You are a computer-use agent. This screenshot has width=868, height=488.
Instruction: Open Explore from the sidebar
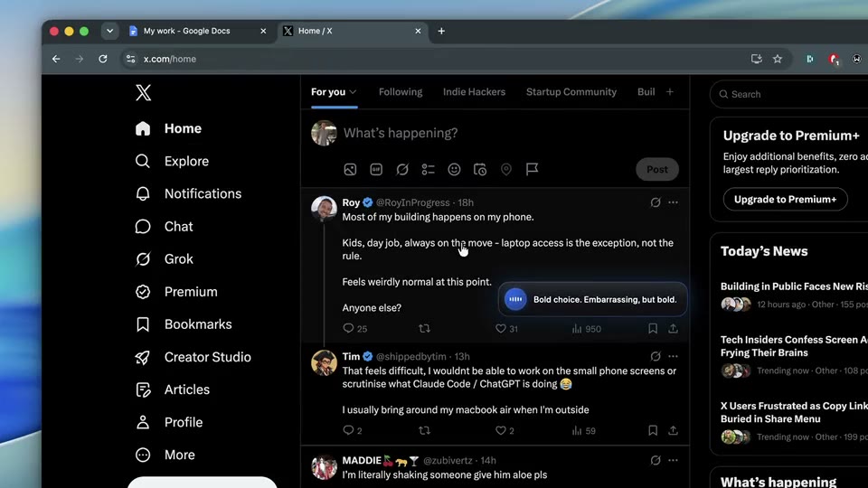172,161
